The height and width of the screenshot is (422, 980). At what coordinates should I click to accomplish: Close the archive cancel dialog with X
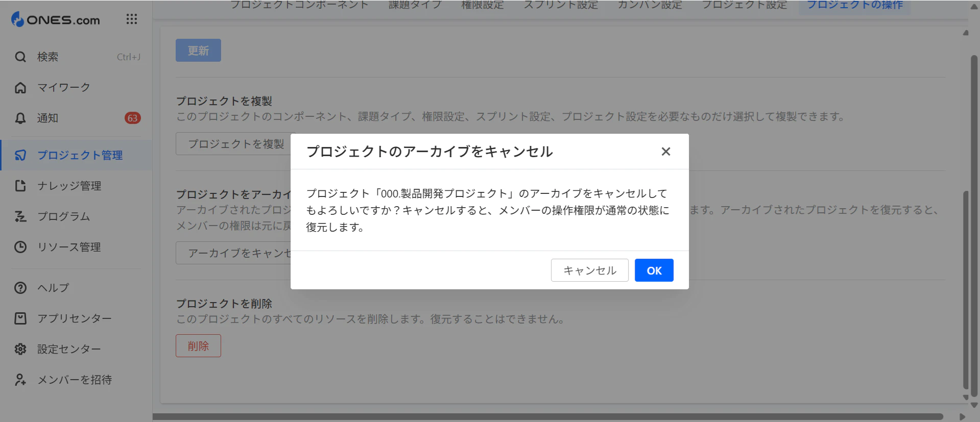click(665, 152)
